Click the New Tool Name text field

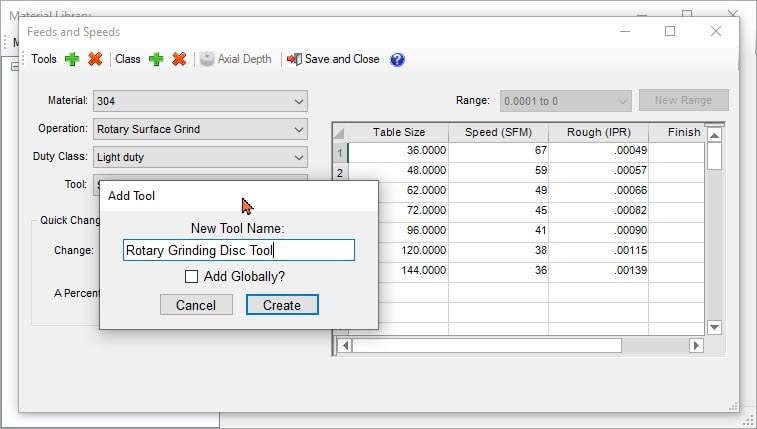click(x=238, y=251)
